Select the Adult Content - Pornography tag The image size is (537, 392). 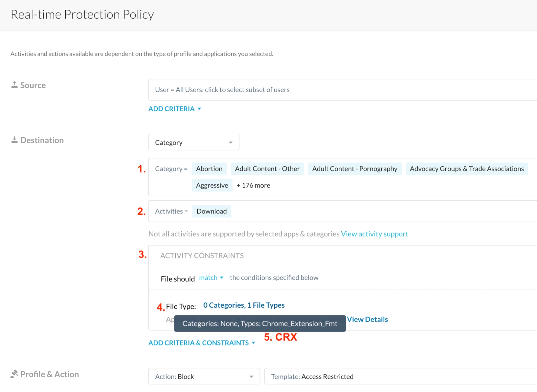[x=354, y=169]
